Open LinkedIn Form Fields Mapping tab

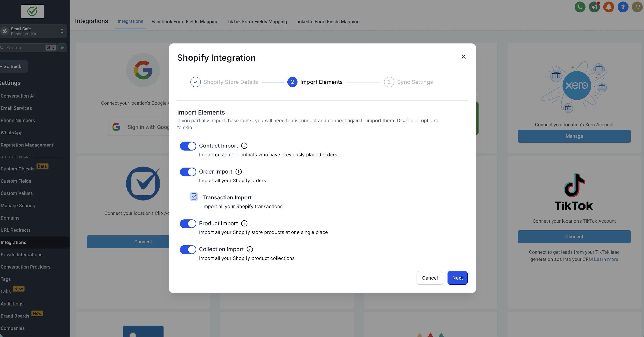click(x=327, y=22)
